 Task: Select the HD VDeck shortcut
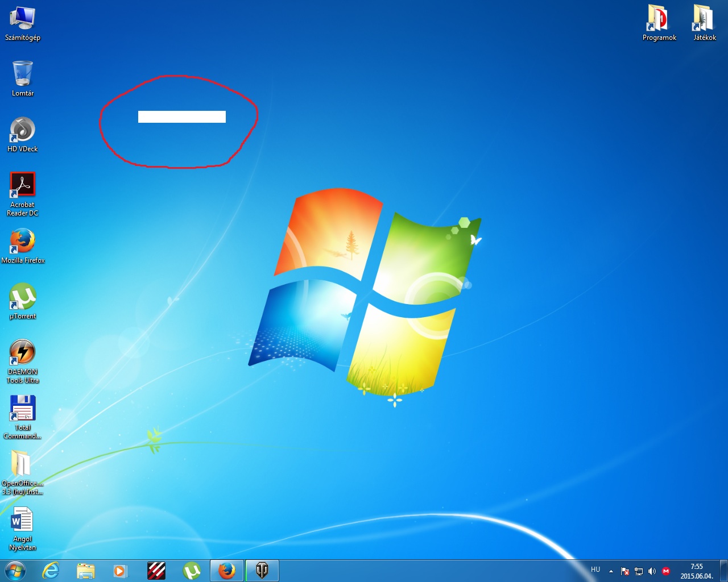tap(23, 135)
